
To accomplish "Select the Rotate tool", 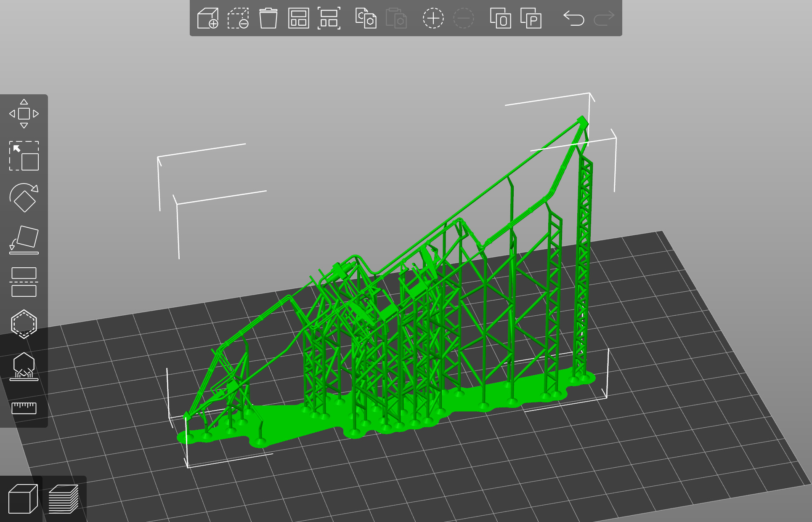I will click(x=24, y=198).
